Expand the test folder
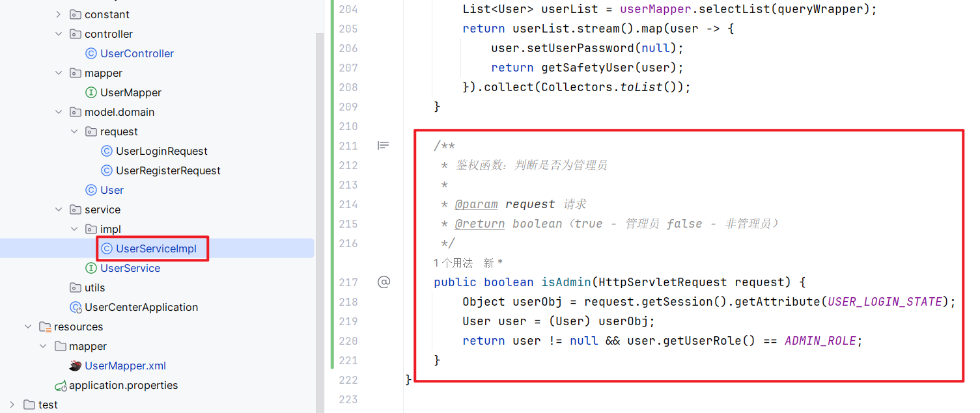Screen dimensions: 980x413 point(12,405)
